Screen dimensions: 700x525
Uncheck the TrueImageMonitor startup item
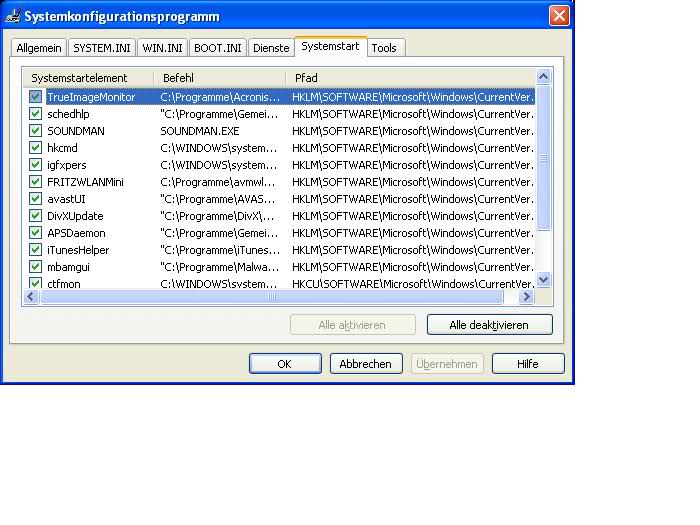[35, 97]
